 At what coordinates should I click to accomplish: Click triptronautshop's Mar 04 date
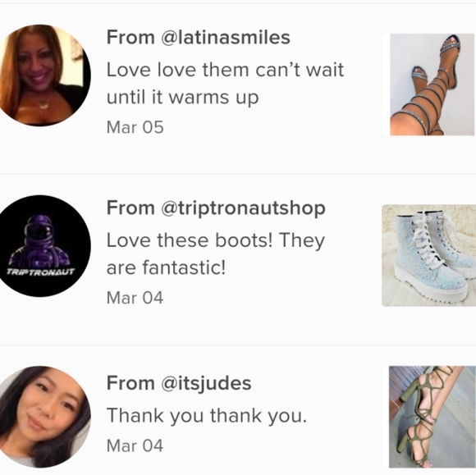tap(135, 298)
